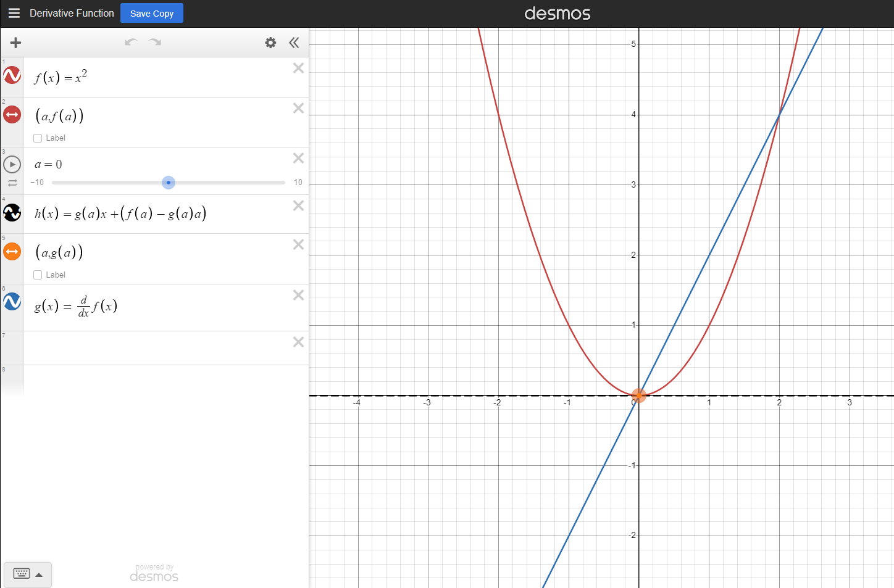Edit the slider lower limit -10
This screenshot has height=588, width=894.
coord(37,183)
